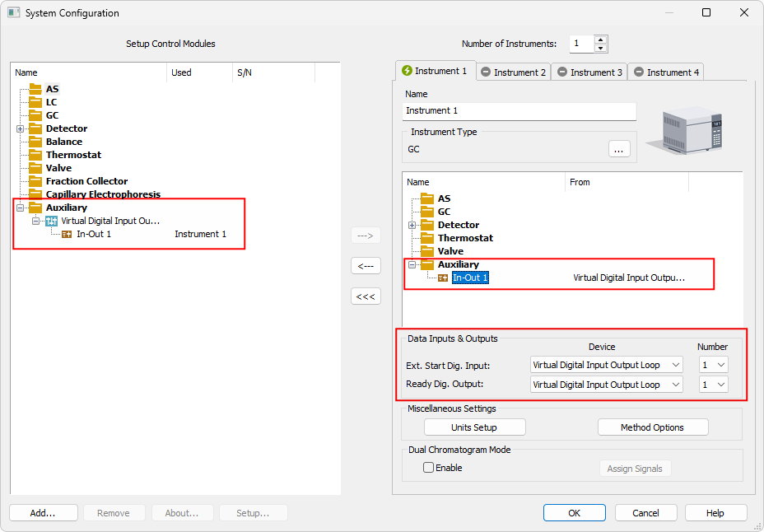The width and height of the screenshot is (764, 532).
Task: Increase Number of Instruments with up arrow
Action: tap(600, 40)
